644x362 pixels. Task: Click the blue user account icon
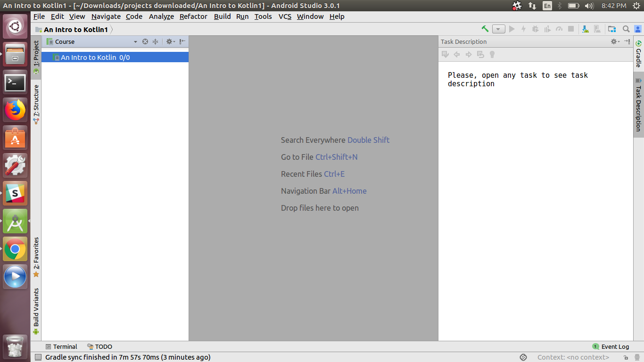tap(638, 29)
